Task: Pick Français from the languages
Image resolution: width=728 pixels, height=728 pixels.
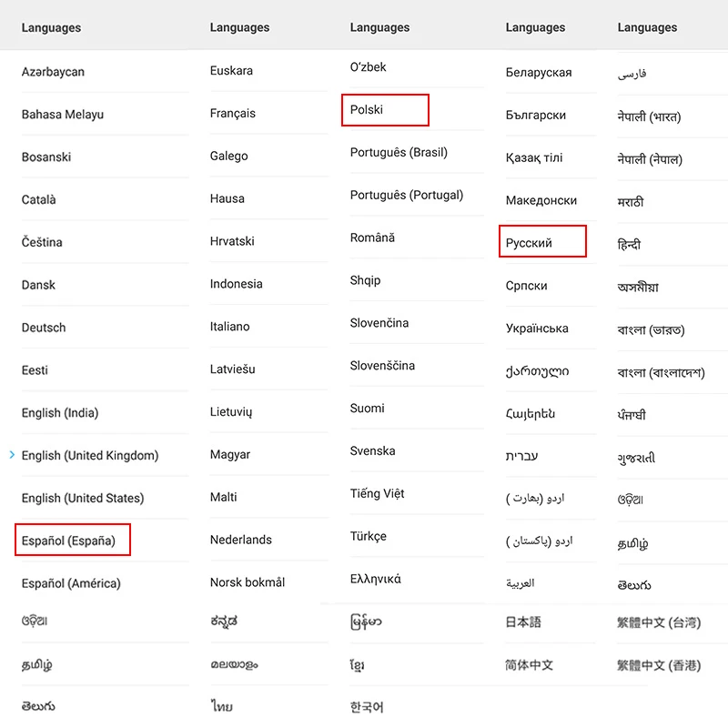Action: tap(233, 113)
